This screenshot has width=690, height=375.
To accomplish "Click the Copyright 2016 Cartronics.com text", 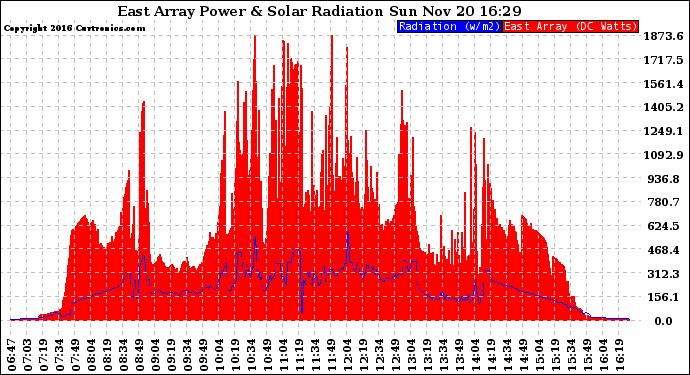I will click(x=74, y=28).
